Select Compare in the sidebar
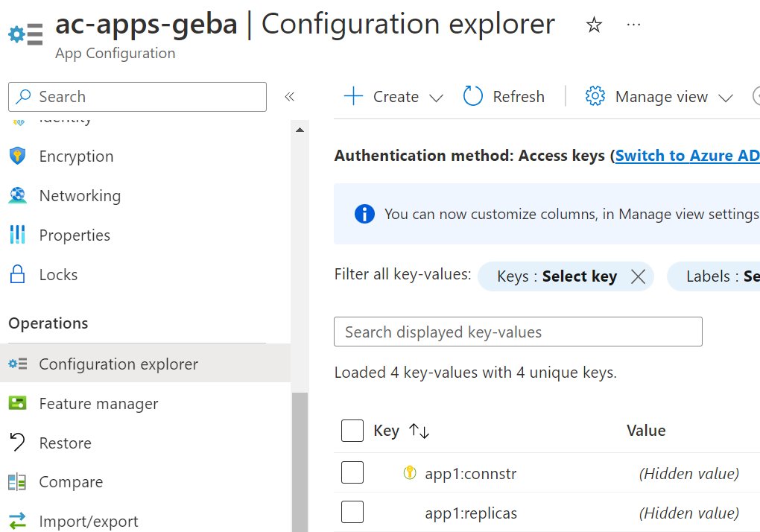This screenshot has width=760, height=532. tap(71, 482)
